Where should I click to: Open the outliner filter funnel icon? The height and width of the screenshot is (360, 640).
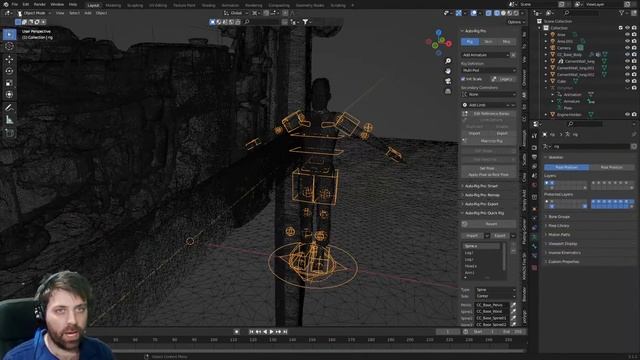(x=622, y=13)
